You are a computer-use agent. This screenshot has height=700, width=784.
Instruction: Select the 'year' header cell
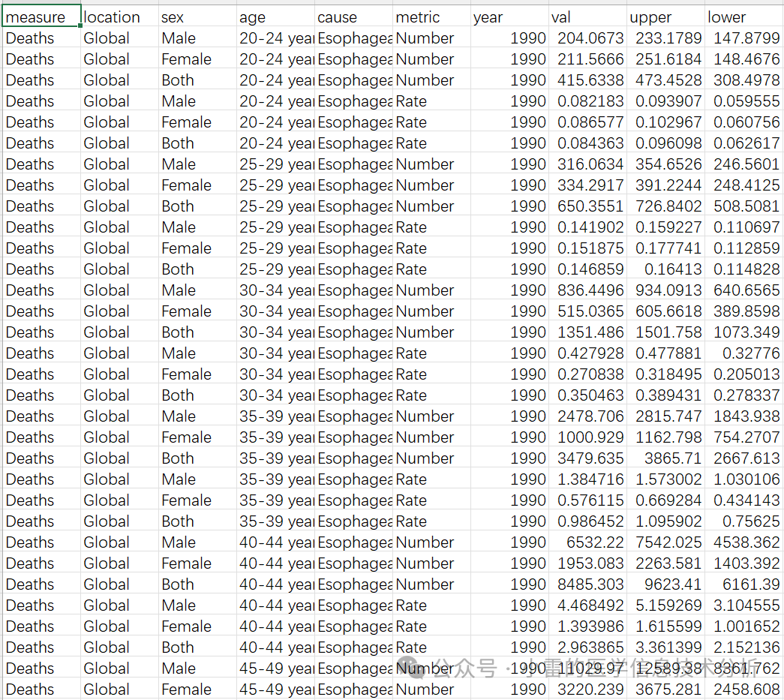pos(509,17)
